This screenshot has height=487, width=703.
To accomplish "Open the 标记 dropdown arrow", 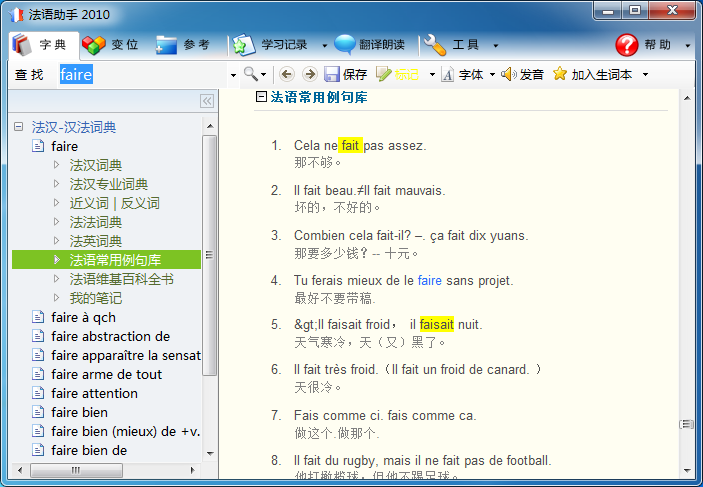I will [432, 74].
